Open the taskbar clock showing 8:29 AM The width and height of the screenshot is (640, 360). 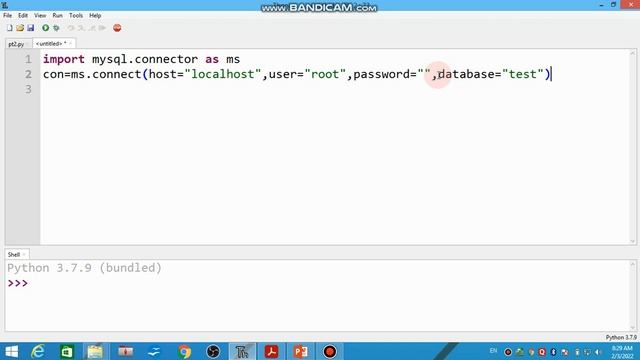click(x=622, y=352)
